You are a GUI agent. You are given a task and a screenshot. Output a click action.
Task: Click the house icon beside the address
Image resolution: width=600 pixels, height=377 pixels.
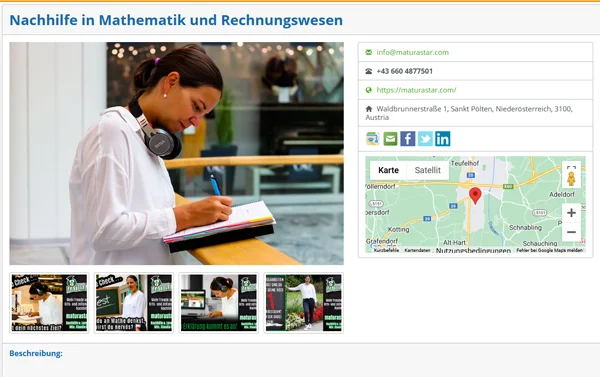coord(369,109)
